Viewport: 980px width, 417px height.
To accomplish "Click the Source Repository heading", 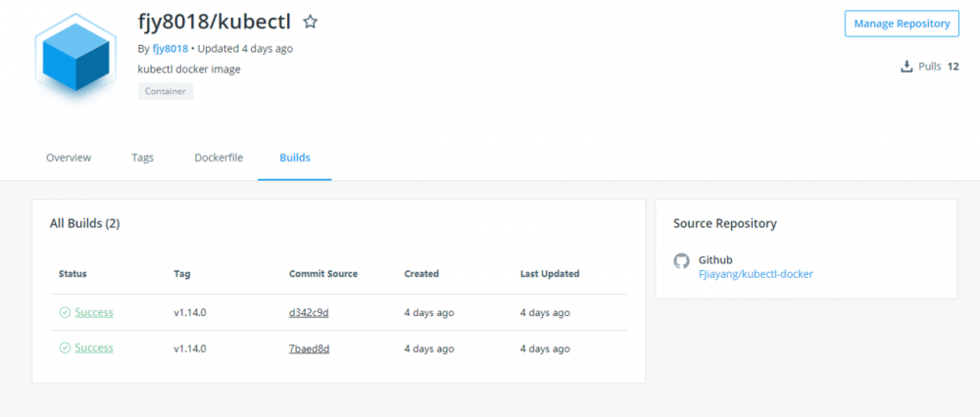I will pyautogui.click(x=725, y=223).
